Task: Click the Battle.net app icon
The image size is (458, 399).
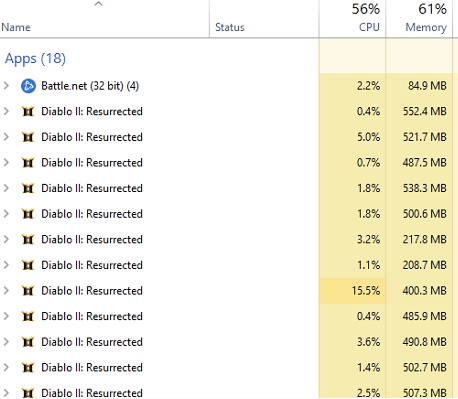Action: (x=28, y=86)
